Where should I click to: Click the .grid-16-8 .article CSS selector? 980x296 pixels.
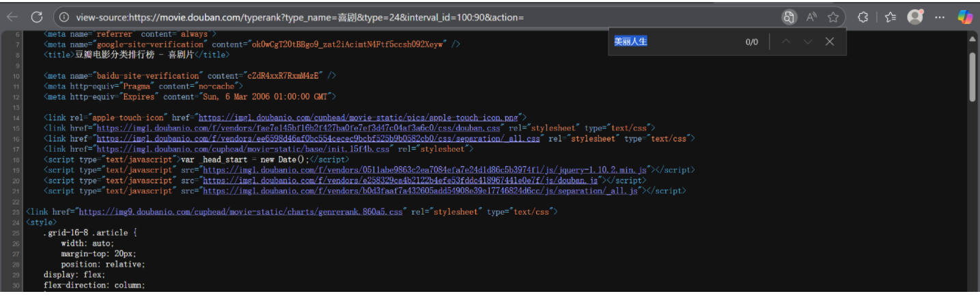90,232
